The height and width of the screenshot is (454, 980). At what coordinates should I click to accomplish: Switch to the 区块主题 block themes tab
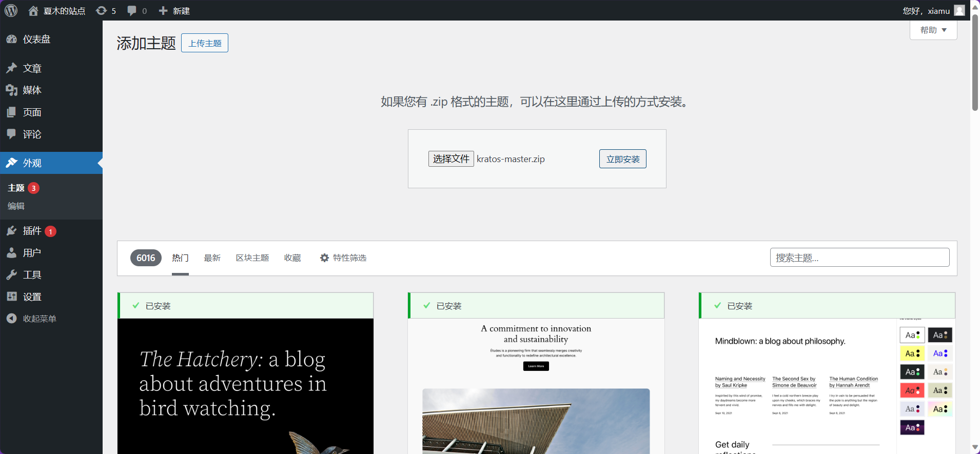(252, 258)
